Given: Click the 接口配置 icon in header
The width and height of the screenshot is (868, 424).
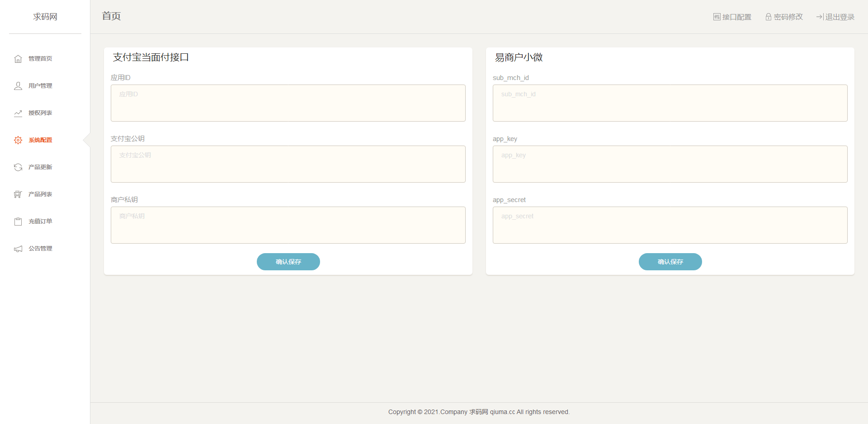Looking at the screenshot, I should click(x=717, y=17).
